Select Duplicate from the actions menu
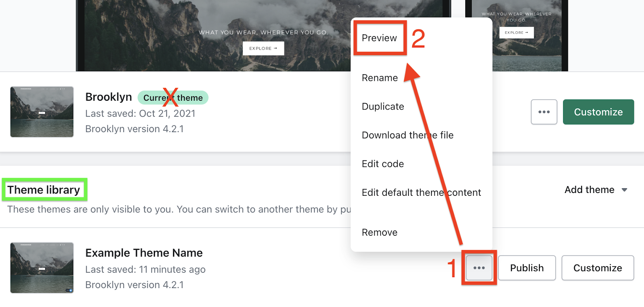644x307 pixels. (383, 106)
